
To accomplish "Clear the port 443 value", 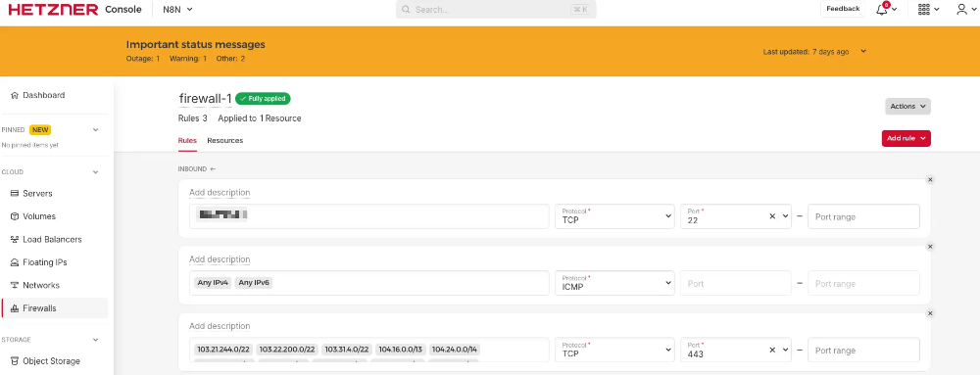I will (772, 351).
